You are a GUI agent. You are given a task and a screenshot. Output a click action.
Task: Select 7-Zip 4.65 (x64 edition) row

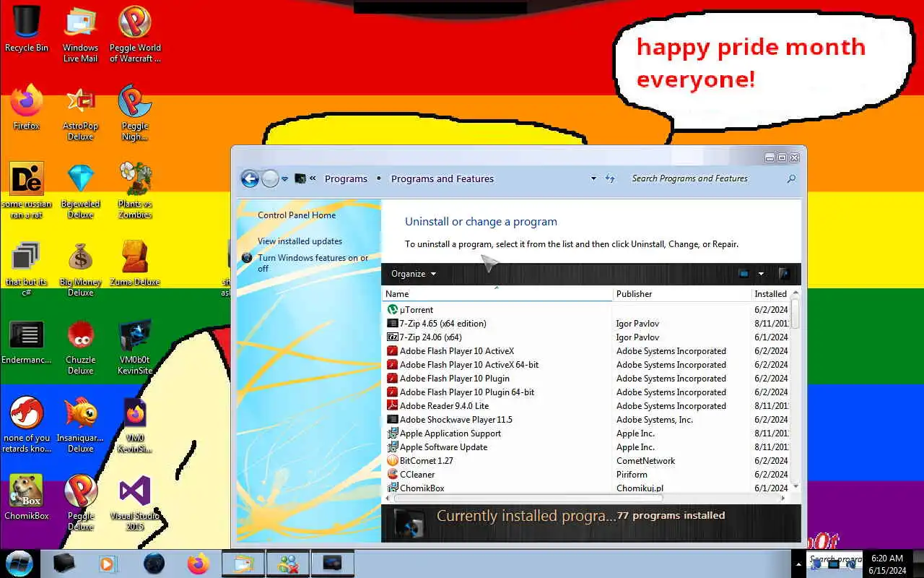587,324
